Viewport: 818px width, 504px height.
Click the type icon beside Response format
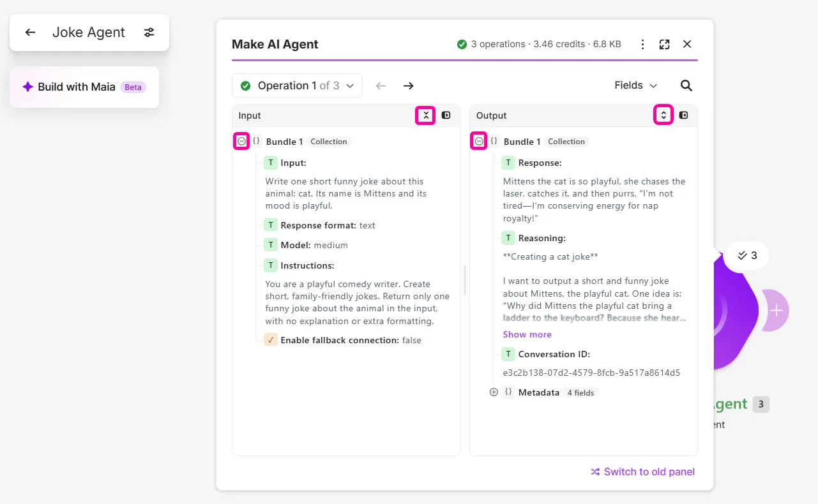[271, 225]
